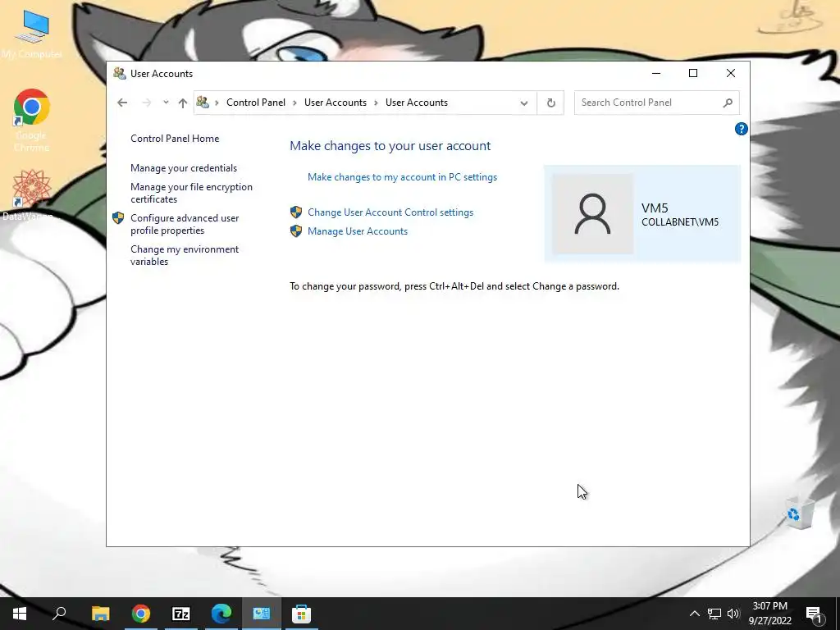Click the COLLABNET\VM5 account text
Image resolution: width=840 pixels, height=630 pixels.
click(x=680, y=222)
